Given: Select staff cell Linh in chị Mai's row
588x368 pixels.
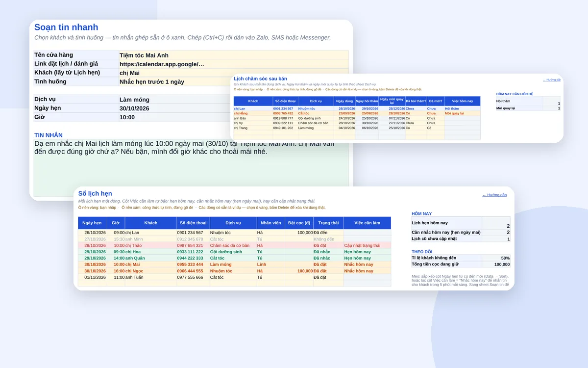Looking at the screenshot, I should 271,264.
